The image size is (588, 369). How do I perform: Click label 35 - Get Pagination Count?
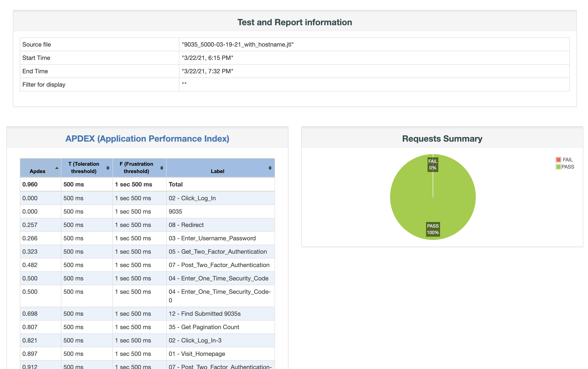point(204,327)
